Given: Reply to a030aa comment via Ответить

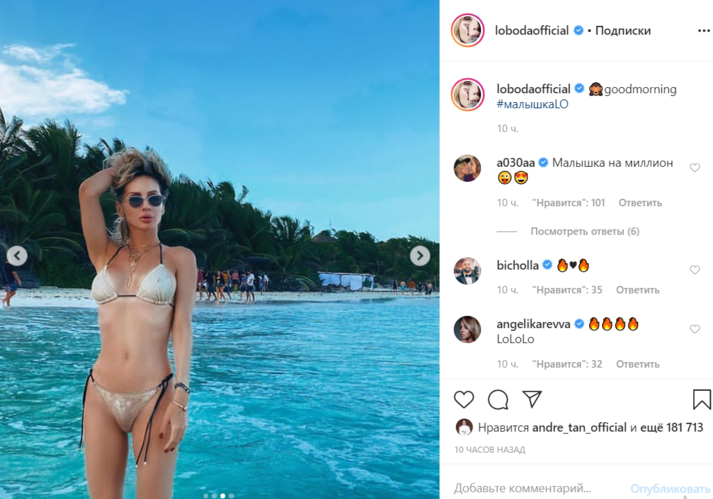Looking at the screenshot, I should click(x=640, y=203).
